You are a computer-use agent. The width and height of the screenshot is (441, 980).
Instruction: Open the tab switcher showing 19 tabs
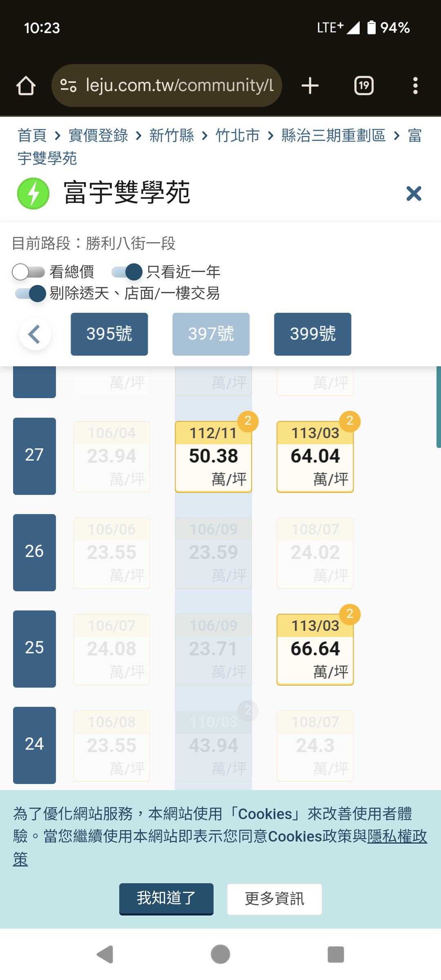coord(363,86)
